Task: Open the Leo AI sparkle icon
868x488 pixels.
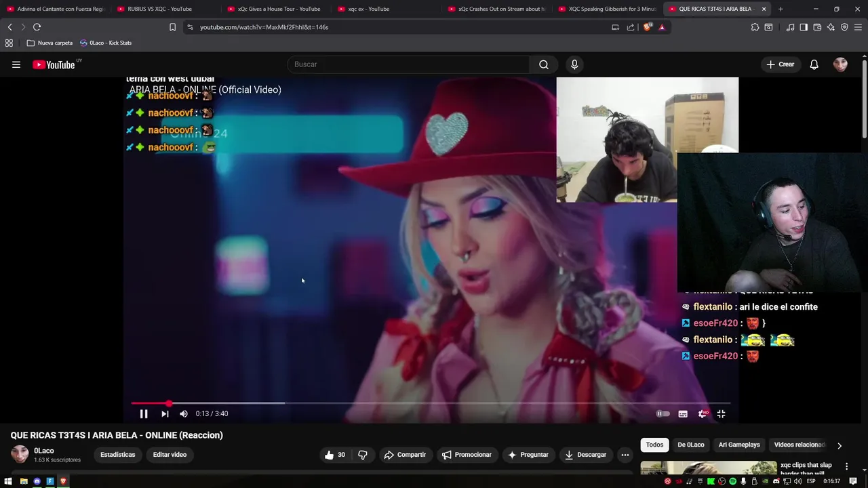Action: point(831,27)
